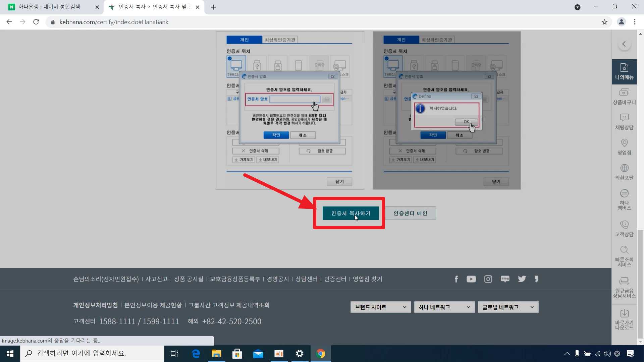Image resolution: width=644 pixels, height=362 pixels.
Task: Open 하나멤버스 in the sidebar
Action: click(624, 199)
